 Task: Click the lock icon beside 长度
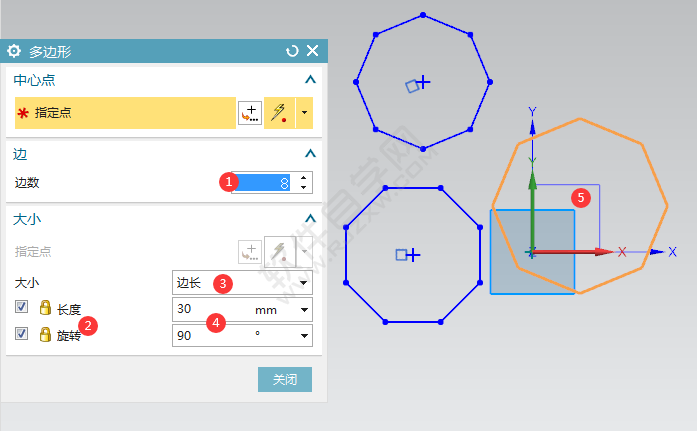click(x=45, y=307)
